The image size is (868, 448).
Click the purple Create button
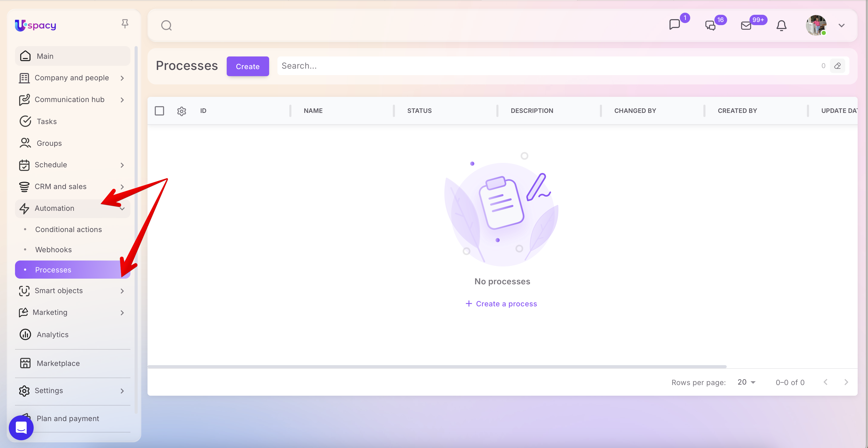point(248,66)
